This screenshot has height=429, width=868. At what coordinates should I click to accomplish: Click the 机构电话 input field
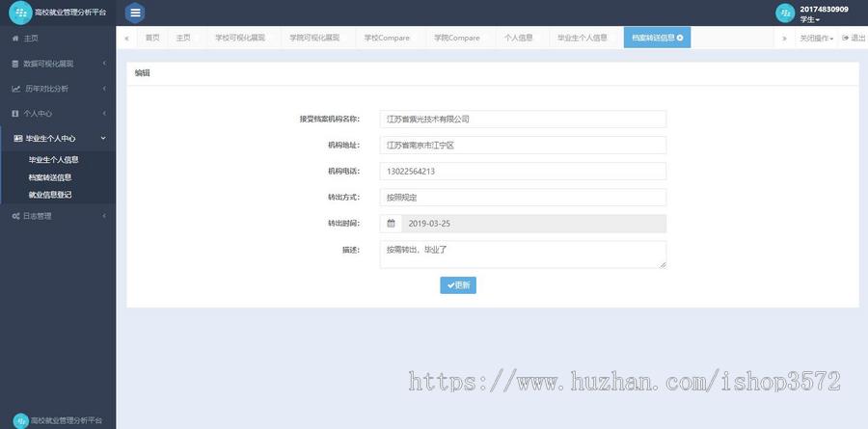pos(523,171)
